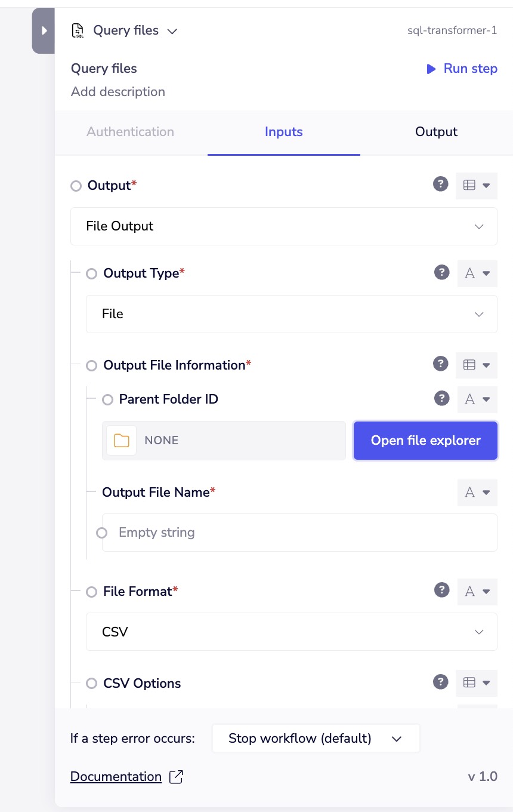Open the File Format CSV dropdown

pyautogui.click(x=291, y=632)
